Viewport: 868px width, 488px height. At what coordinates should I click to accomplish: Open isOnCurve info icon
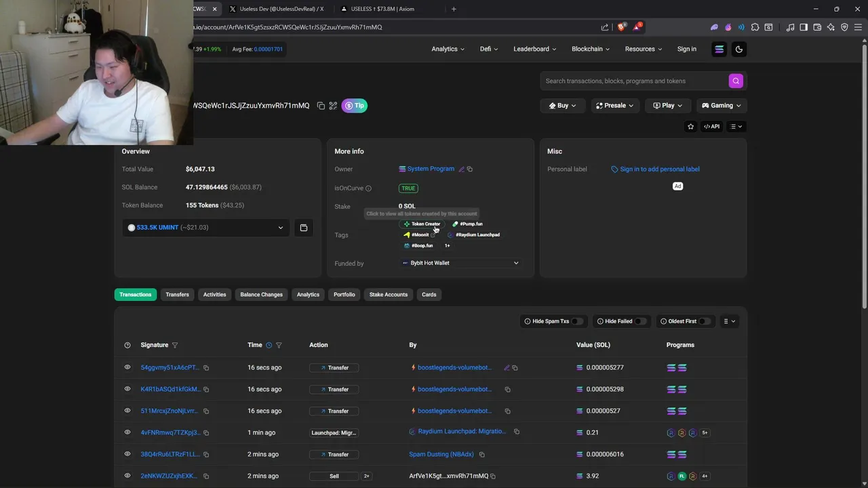[369, 188]
